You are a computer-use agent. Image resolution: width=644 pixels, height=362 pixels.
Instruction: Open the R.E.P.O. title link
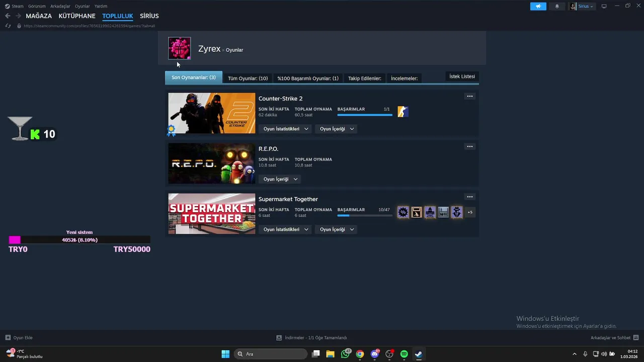pyautogui.click(x=268, y=149)
